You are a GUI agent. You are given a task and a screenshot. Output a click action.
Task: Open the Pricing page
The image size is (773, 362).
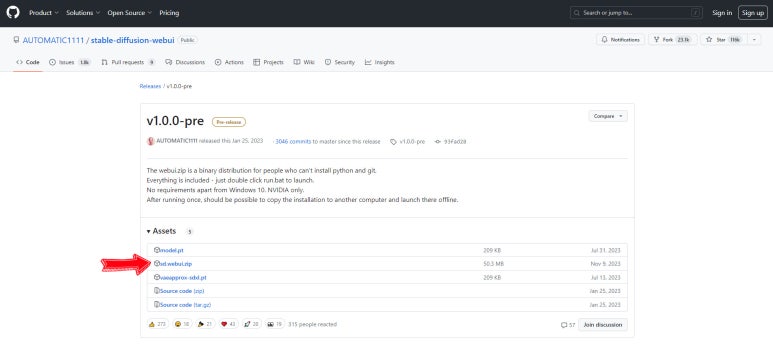pos(169,13)
